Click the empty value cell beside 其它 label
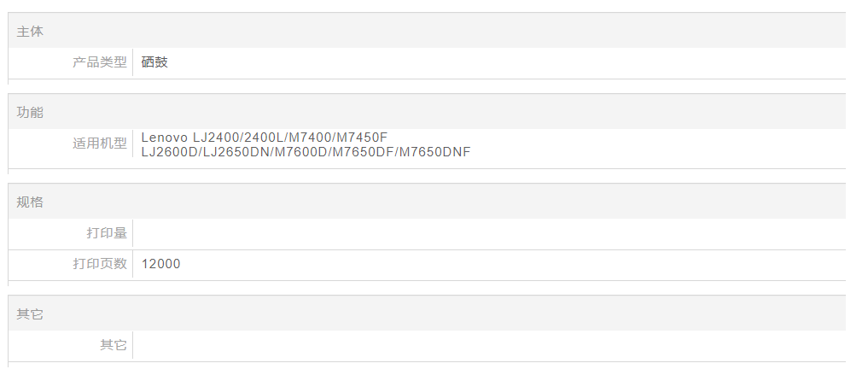 coord(486,345)
